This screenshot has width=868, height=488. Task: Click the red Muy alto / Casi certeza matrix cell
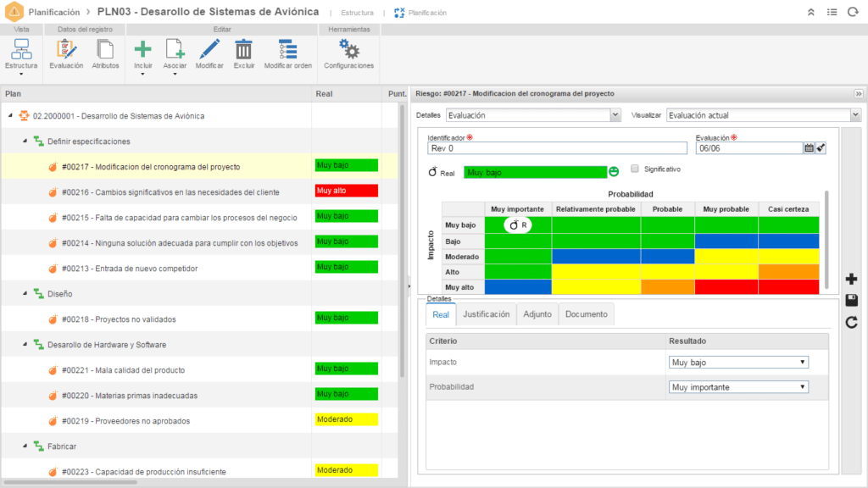coord(788,287)
